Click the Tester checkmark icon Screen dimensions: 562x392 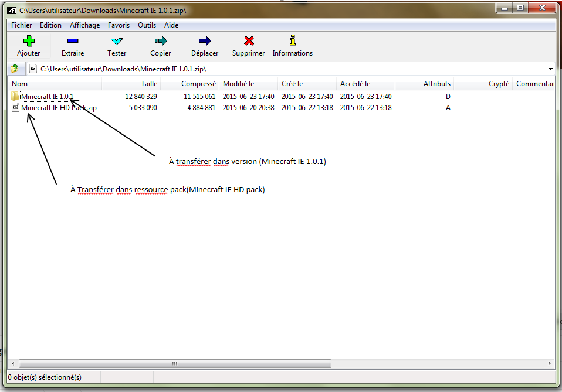coord(117,41)
